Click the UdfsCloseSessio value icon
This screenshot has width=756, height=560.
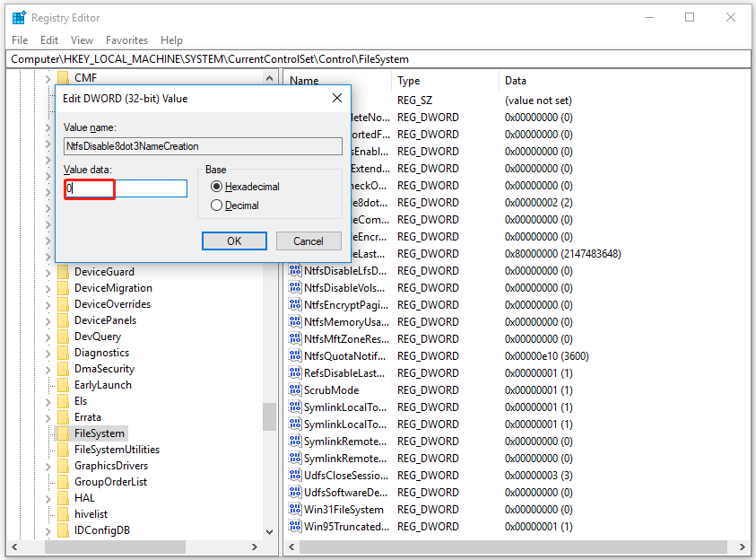tap(295, 476)
